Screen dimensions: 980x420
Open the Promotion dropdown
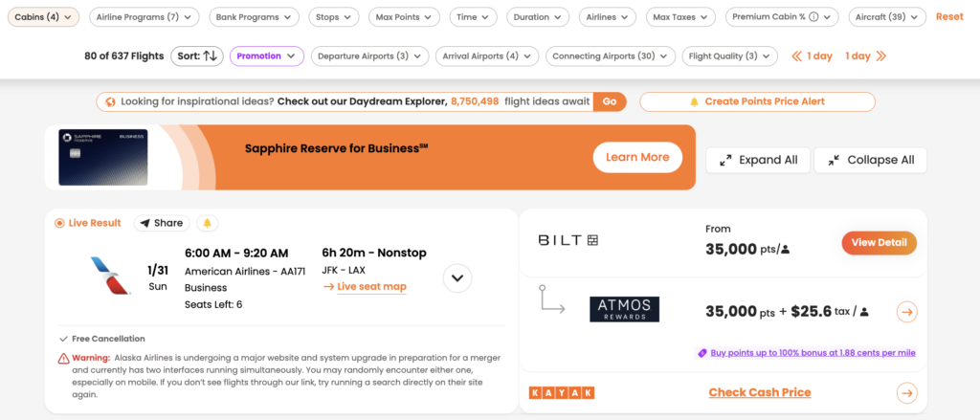point(266,55)
